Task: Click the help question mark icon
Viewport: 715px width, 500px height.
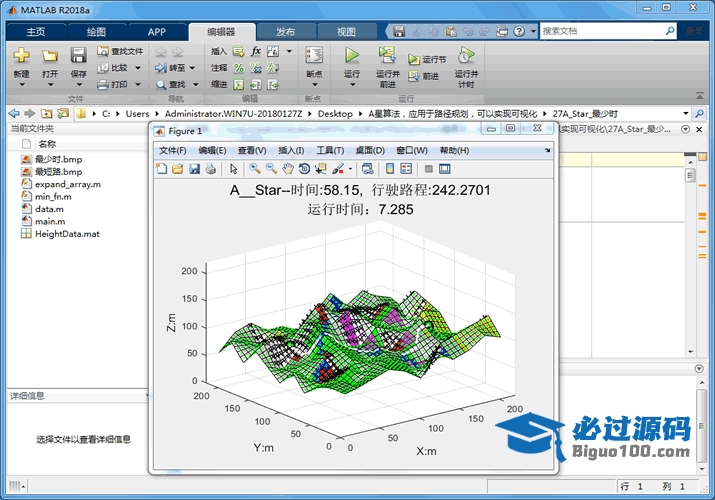Action: 519,31
